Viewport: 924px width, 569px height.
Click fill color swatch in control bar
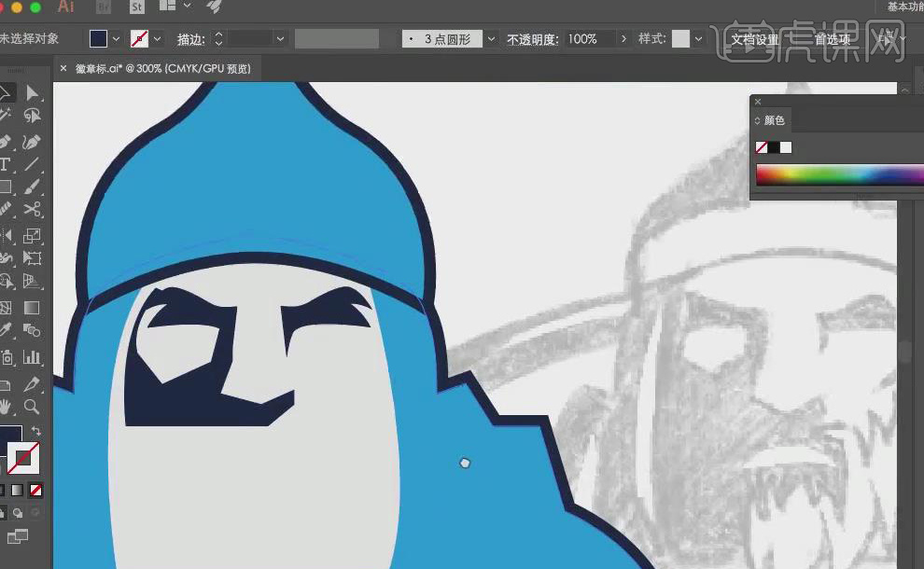tap(98, 39)
